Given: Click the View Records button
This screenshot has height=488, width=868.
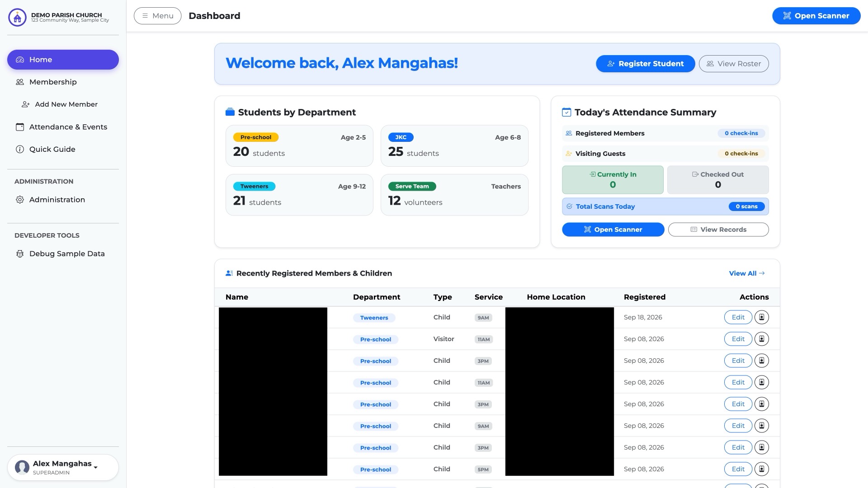Looking at the screenshot, I should (718, 230).
